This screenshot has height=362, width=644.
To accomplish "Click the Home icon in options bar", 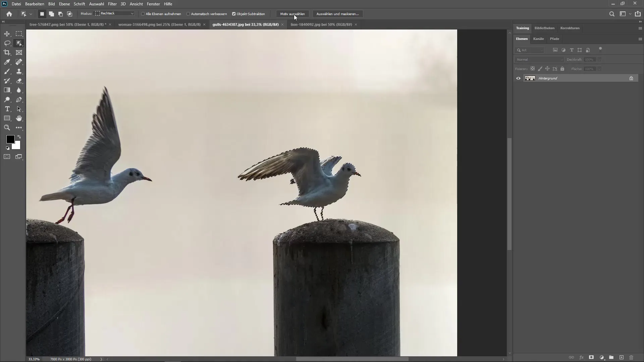I will 9,14.
